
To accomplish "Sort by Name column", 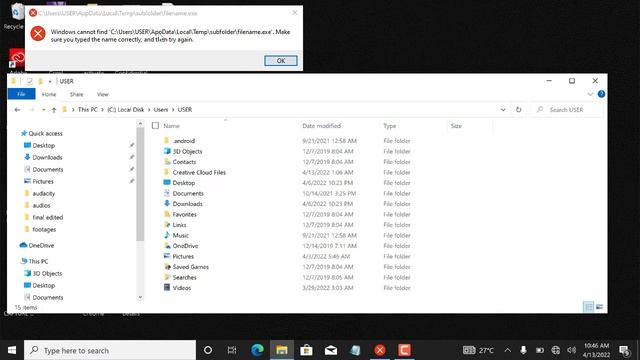I will click(171, 126).
